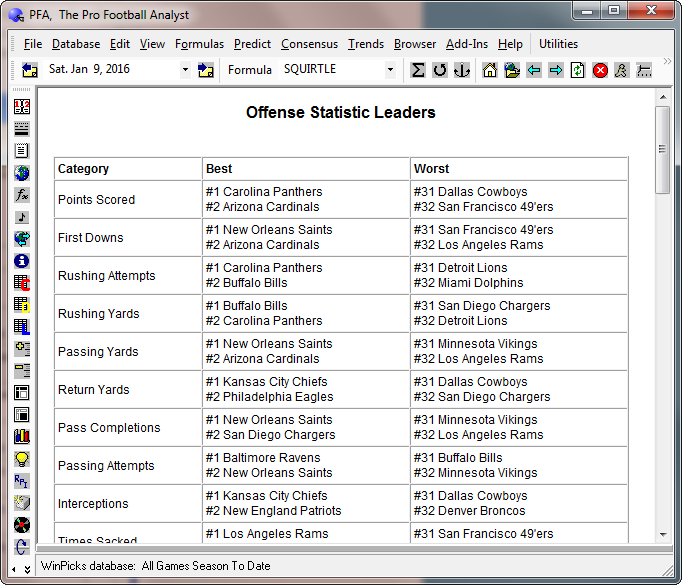
Task: Click the globe sidebar icon
Action: coord(22,173)
